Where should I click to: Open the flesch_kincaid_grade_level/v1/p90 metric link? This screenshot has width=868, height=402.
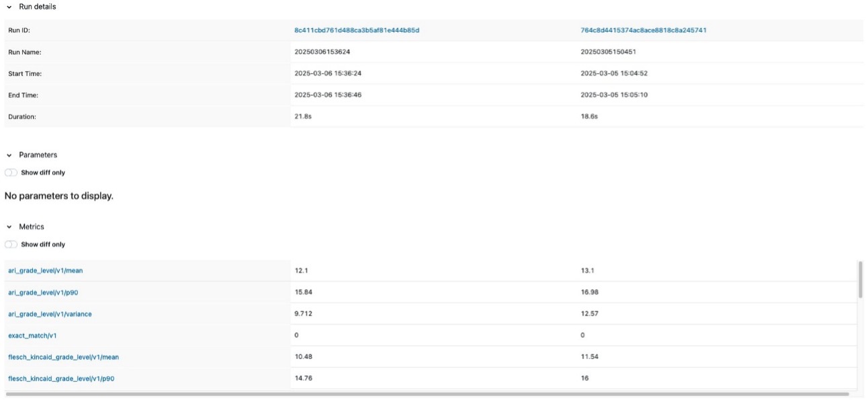(61, 378)
